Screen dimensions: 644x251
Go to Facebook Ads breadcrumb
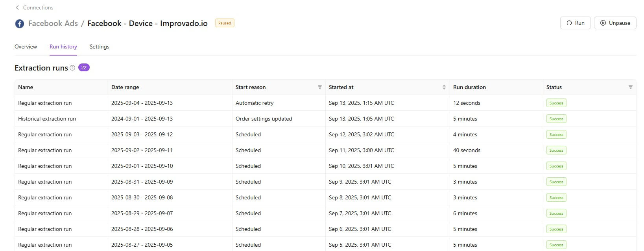(x=53, y=23)
